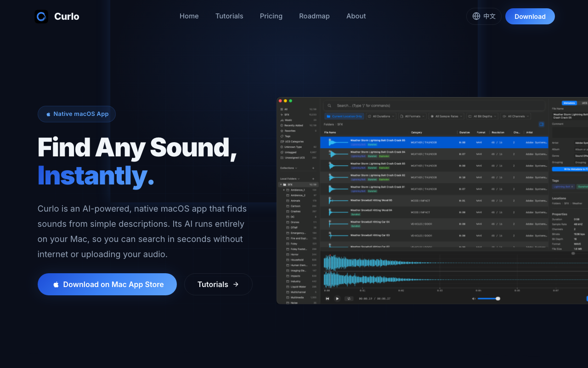Adjust the volume slider in the player
The height and width of the screenshot is (368, 588).
[488, 299]
